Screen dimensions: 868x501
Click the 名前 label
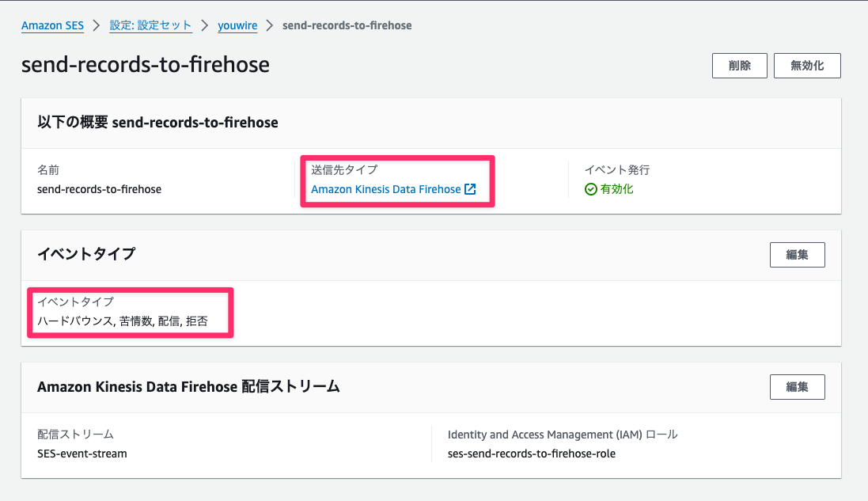click(48, 170)
